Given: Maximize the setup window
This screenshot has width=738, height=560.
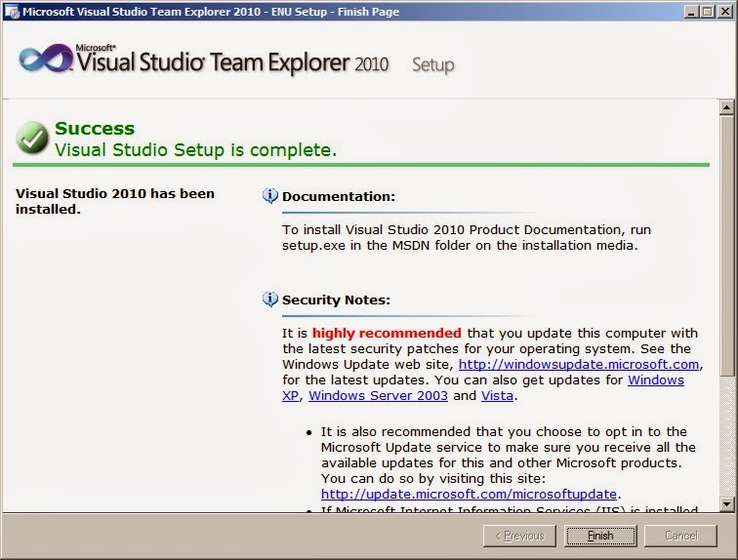Looking at the screenshot, I should click(x=707, y=12).
